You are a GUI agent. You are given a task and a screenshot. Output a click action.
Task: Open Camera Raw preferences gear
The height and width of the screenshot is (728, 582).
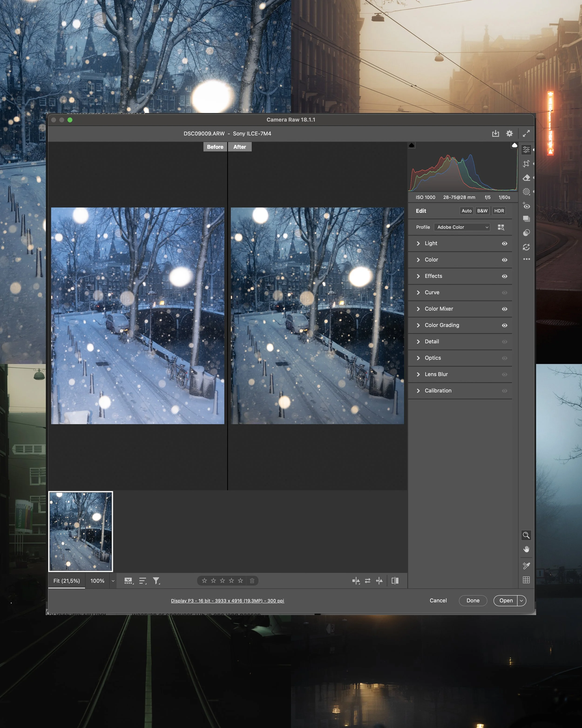tap(509, 133)
